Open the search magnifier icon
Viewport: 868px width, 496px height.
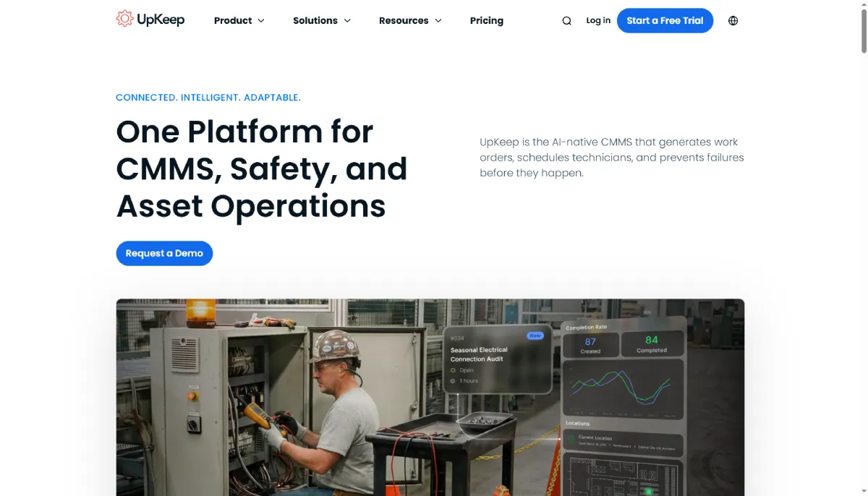point(567,21)
